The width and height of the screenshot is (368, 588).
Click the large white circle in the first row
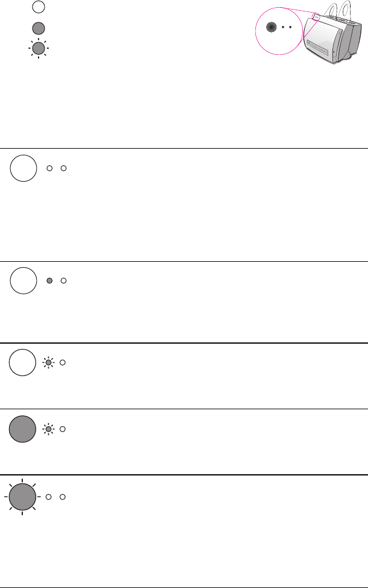(23, 167)
